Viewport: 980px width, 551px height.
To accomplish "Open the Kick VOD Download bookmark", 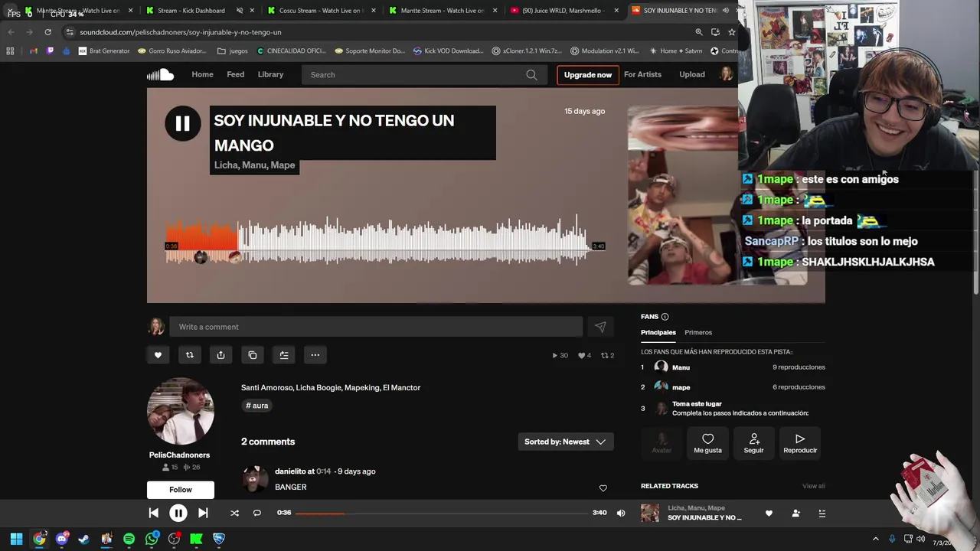I will click(448, 51).
